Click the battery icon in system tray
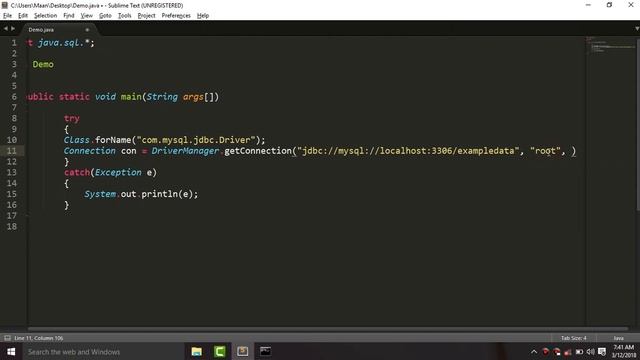The width and height of the screenshot is (640, 360). (x=579, y=351)
